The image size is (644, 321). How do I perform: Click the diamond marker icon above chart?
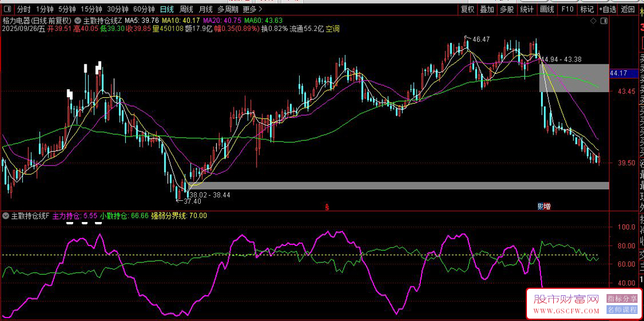point(594,21)
